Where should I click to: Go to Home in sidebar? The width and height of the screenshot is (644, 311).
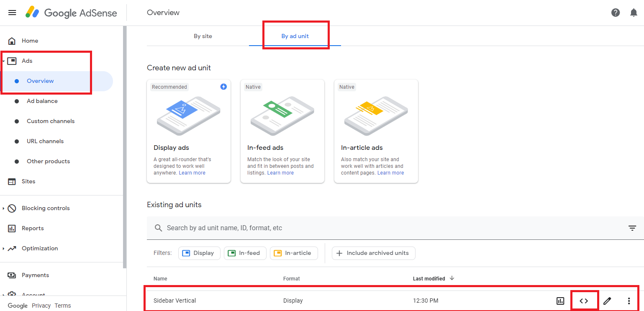pyautogui.click(x=30, y=41)
